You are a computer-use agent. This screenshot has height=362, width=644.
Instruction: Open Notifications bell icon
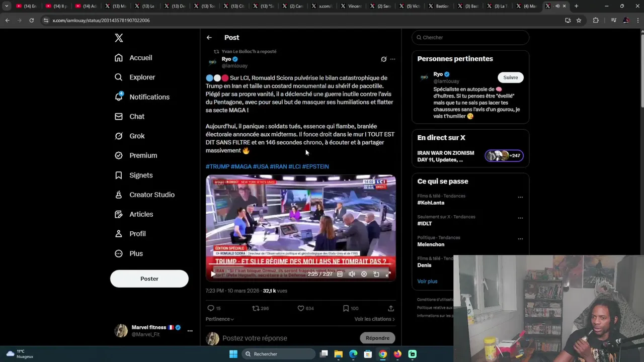(119, 97)
